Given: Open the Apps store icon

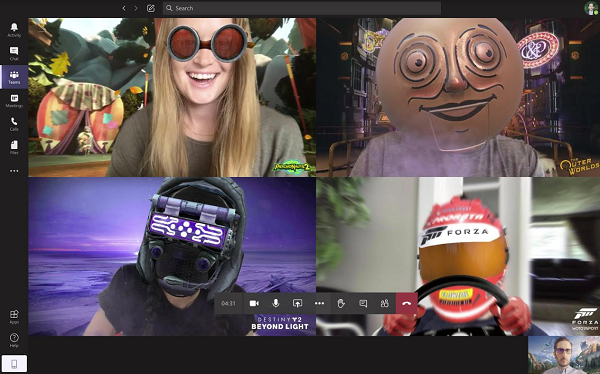Looking at the screenshot, I should [14, 317].
